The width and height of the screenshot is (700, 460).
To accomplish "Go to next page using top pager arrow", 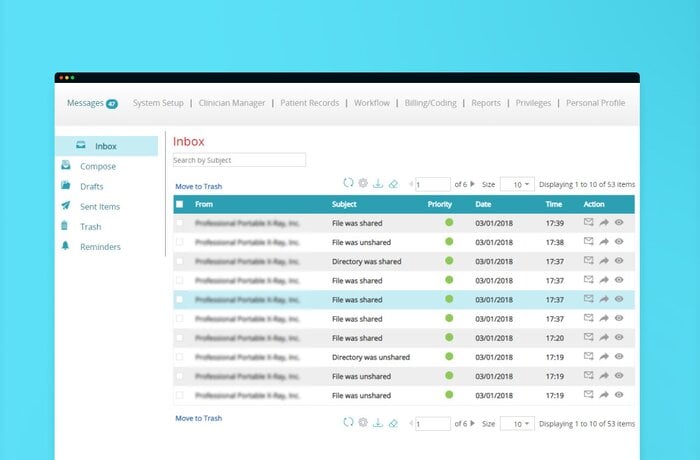I will (x=472, y=184).
